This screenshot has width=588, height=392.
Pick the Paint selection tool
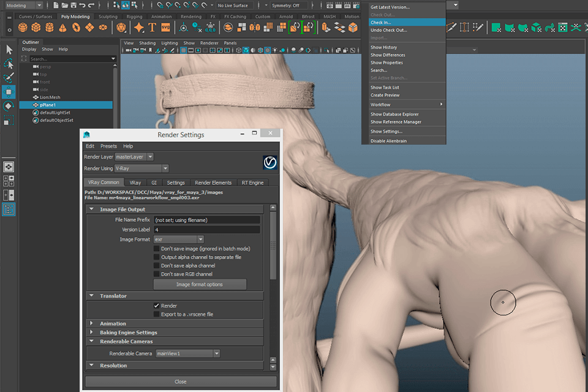point(9,78)
